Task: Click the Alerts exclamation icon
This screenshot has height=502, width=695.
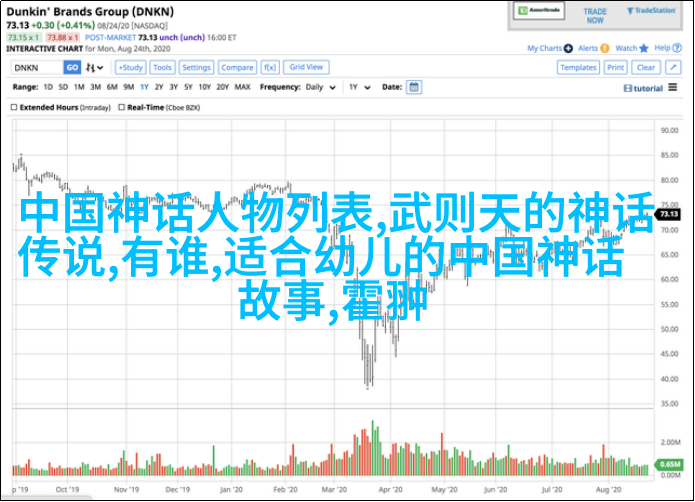Action: tap(605, 48)
